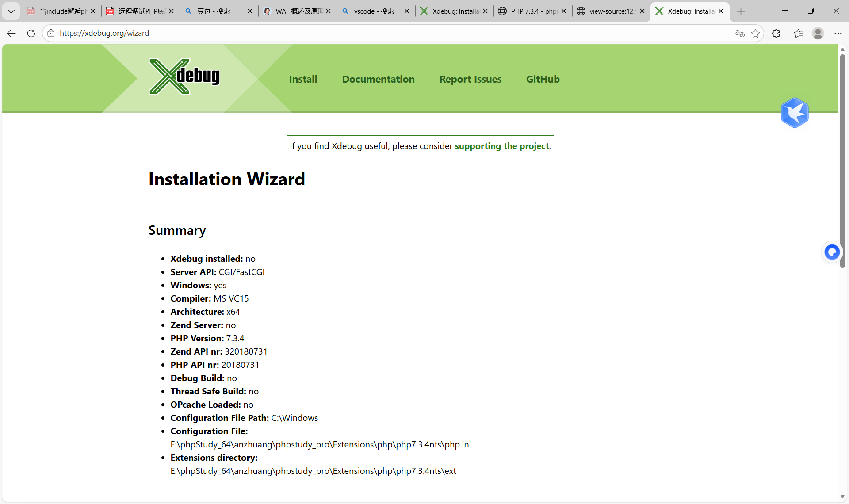849x504 pixels.
Task: Open the favorites list icon
Action: coord(798,33)
